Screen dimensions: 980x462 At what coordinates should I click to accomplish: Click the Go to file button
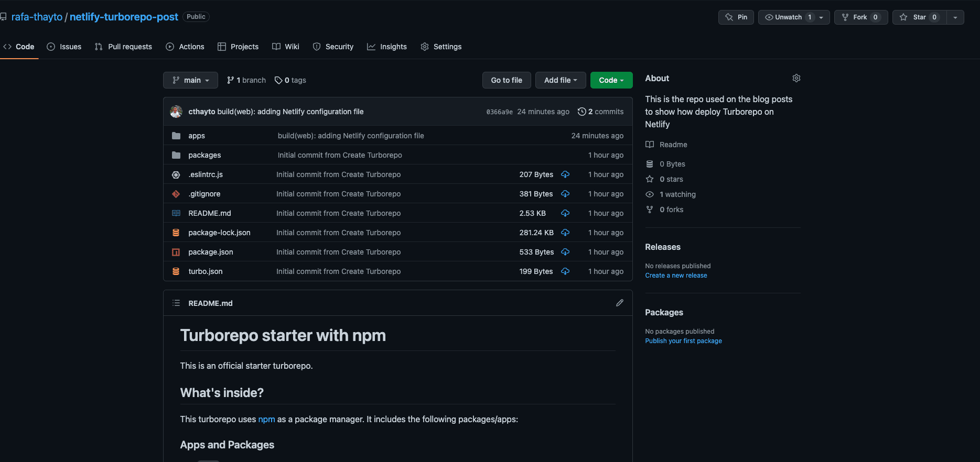(507, 80)
